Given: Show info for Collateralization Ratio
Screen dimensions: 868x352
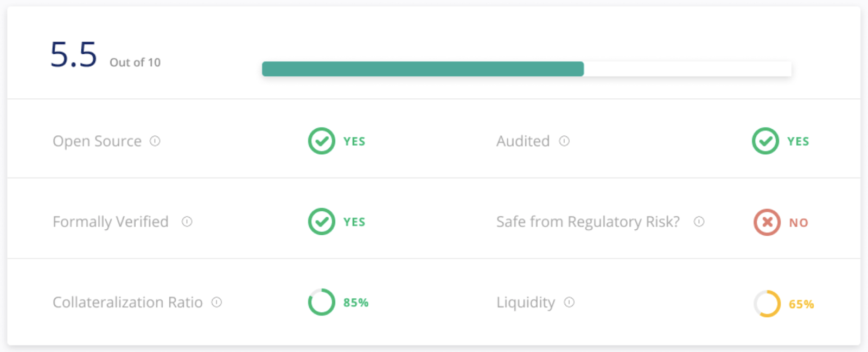Looking at the screenshot, I should coord(217,302).
